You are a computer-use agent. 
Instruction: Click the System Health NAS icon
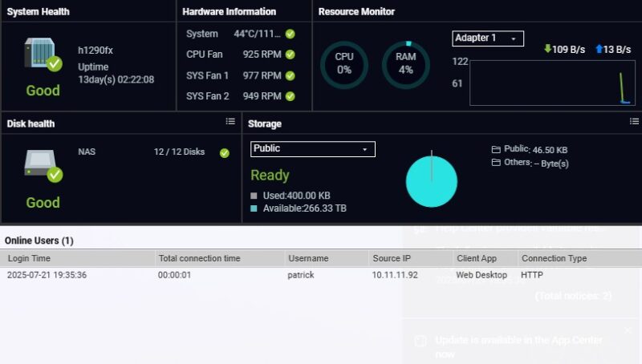coord(43,55)
